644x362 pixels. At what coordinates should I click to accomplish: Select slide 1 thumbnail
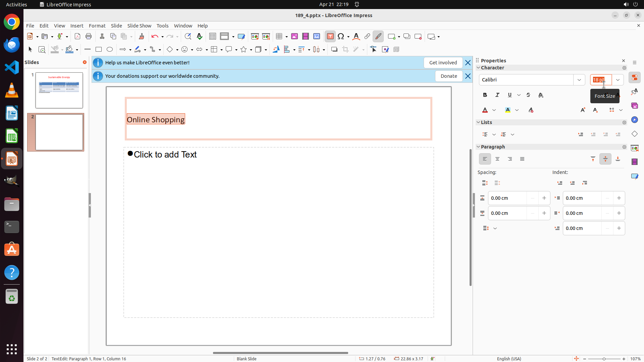pos(59,90)
